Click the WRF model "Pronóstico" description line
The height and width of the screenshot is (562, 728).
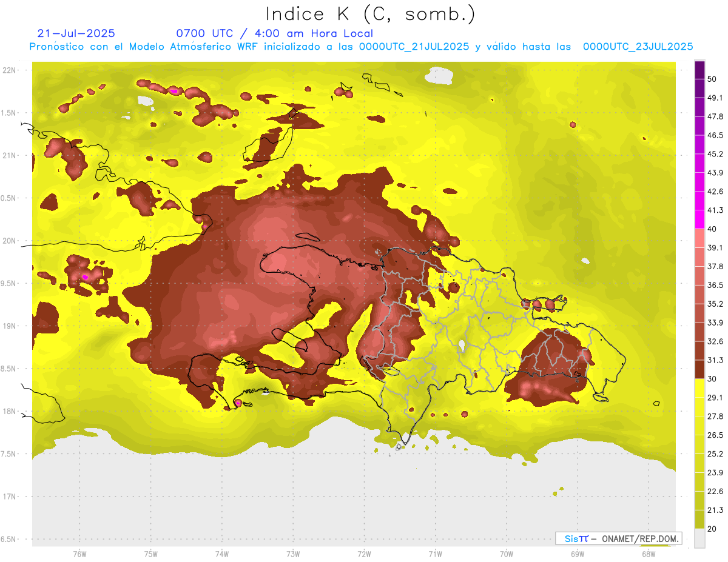tap(362, 47)
